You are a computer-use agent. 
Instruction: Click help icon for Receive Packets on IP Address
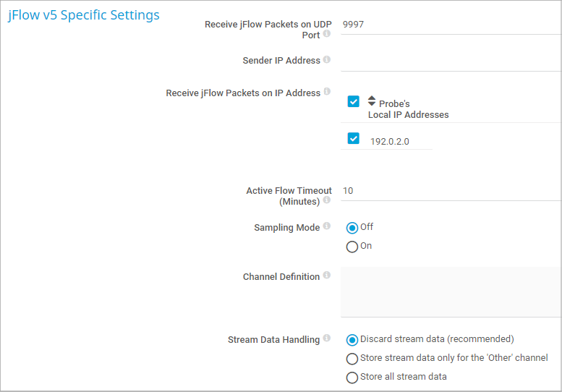[x=327, y=92]
